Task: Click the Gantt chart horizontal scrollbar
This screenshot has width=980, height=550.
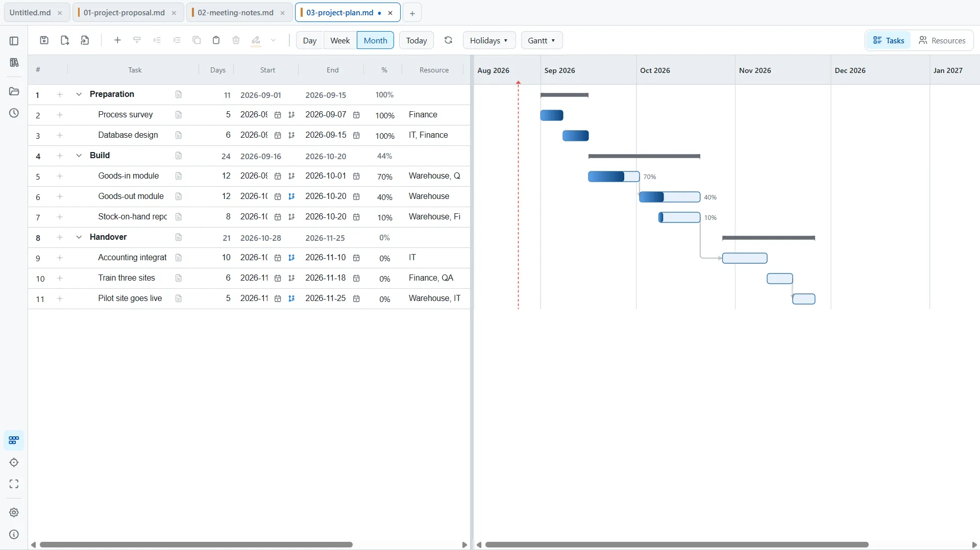Action: click(677, 544)
